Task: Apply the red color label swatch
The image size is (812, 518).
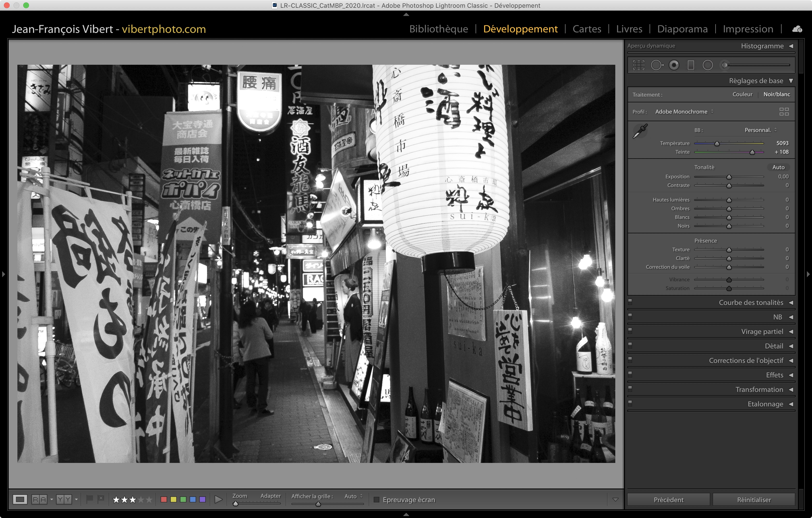Action: pyautogui.click(x=164, y=499)
